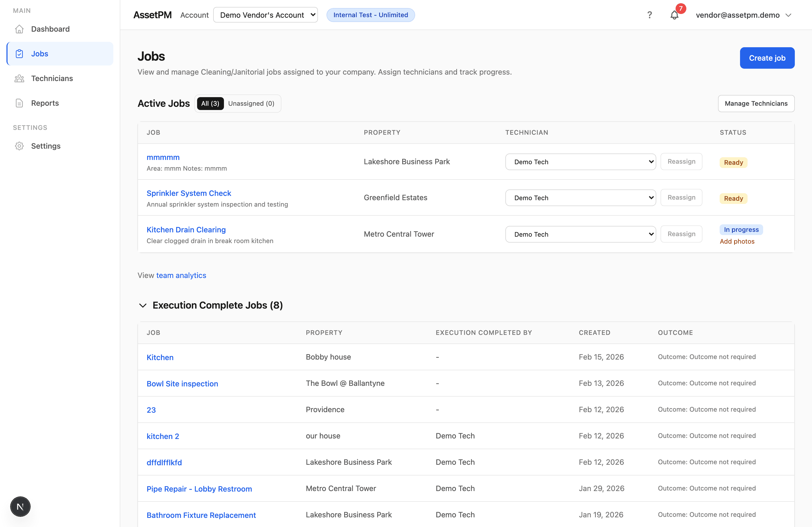Open Reports via its sidebar icon

(19, 103)
